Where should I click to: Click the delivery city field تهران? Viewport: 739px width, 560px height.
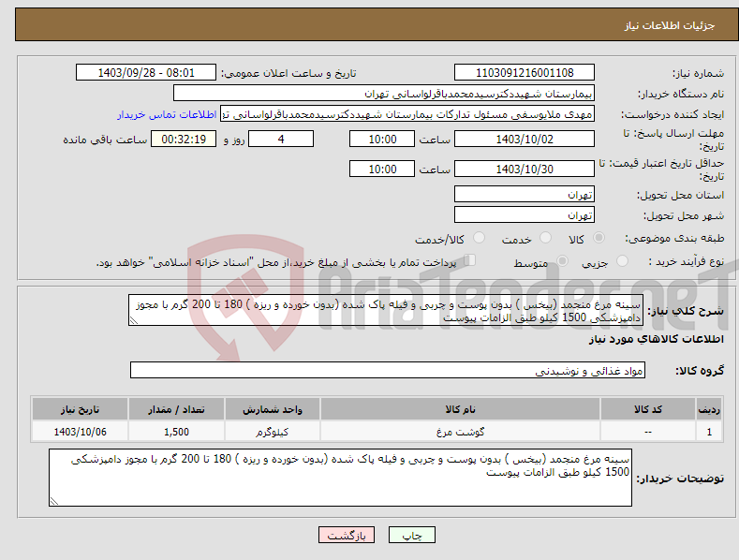tap(525, 215)
